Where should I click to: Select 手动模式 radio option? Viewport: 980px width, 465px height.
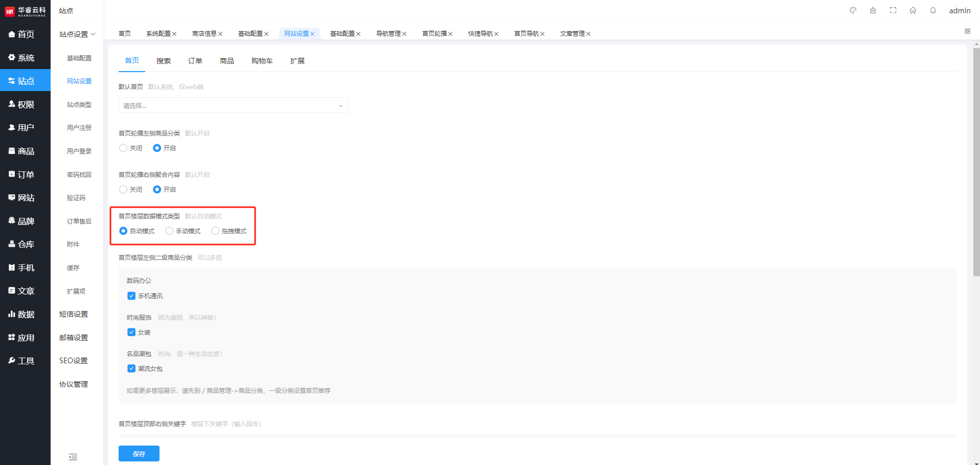tap(169, 231)
